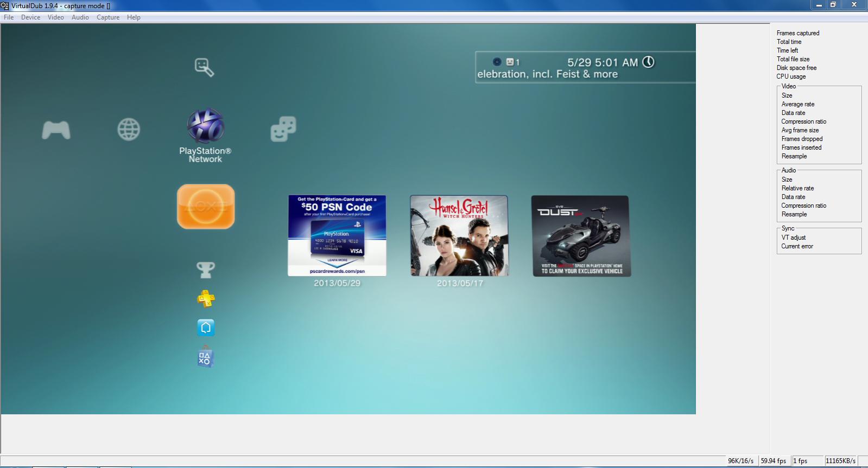
Task: Click the scrolling news ticker text
Action: pyautogui.click(x=548, y=74)
